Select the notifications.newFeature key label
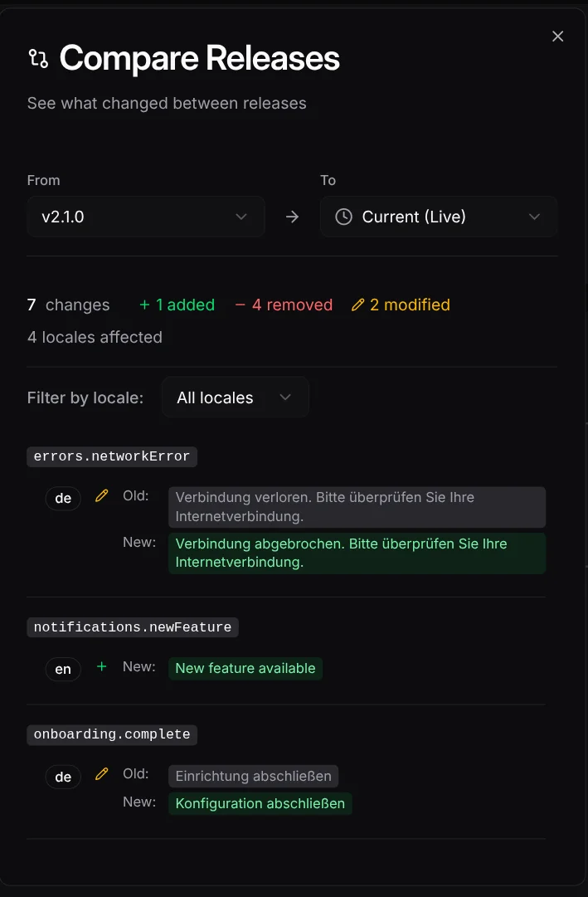 pyautogui.click(x=132, y=627)
